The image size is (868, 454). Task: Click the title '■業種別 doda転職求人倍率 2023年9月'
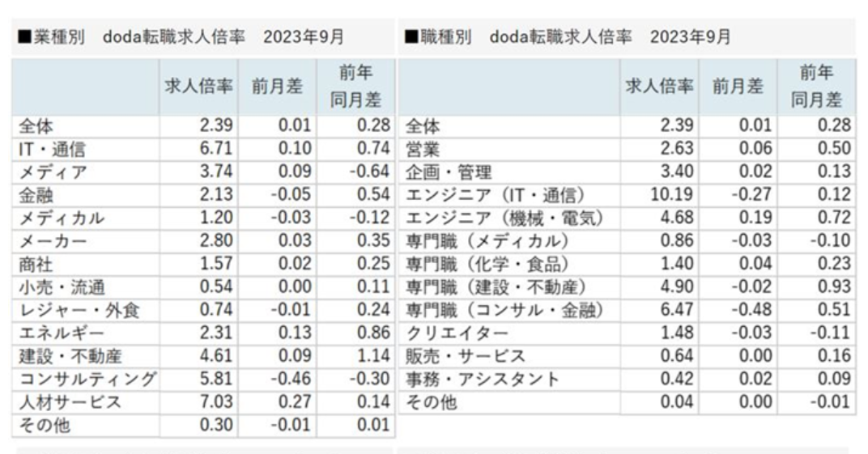181,37
